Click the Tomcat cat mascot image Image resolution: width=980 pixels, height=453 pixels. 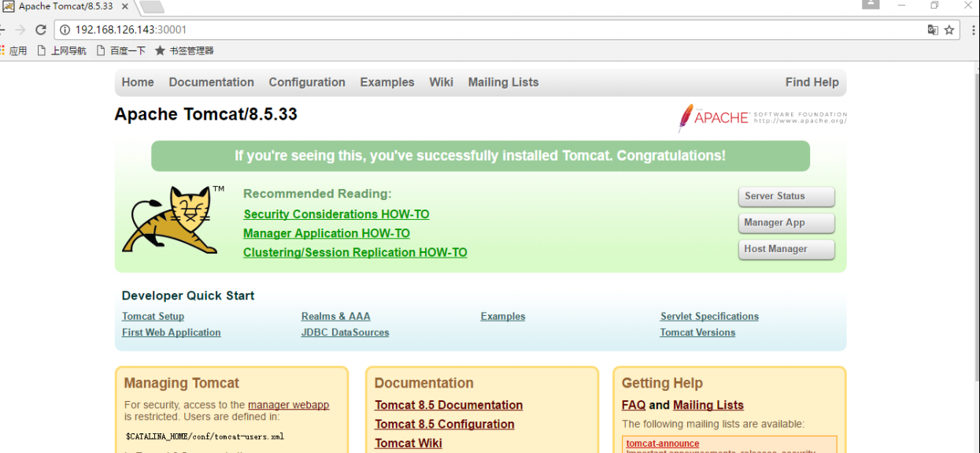(x=174, y=220)
